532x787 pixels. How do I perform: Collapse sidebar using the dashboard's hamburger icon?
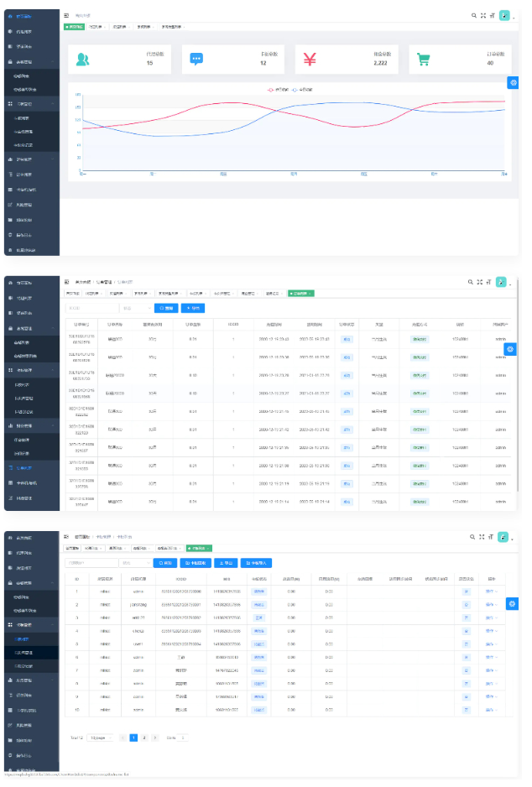click(67, 15)
